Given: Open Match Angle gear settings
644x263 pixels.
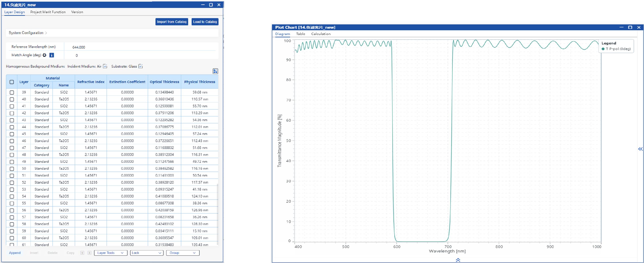Looking at the screenshot, I should point(45,55).
